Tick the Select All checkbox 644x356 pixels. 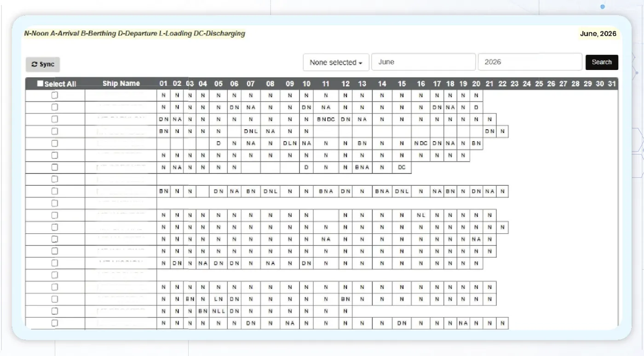(x=40, y=84)
